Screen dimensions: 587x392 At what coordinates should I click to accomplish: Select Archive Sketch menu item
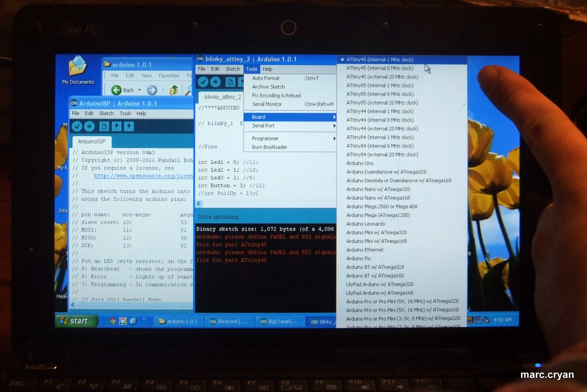[290, 87]
